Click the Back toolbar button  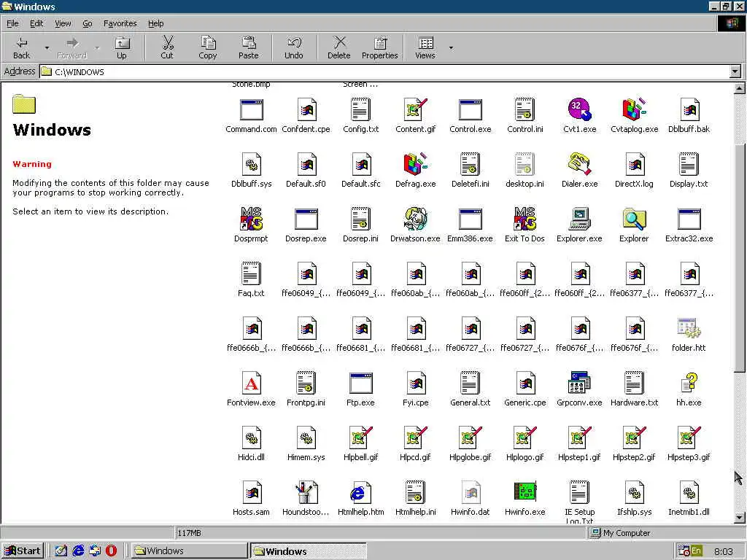pyautogui.click(x=21, y=47)
